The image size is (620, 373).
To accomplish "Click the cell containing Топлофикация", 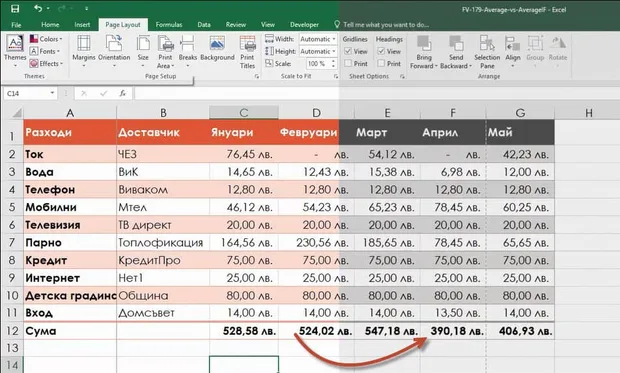I will (x=163, y=242).
